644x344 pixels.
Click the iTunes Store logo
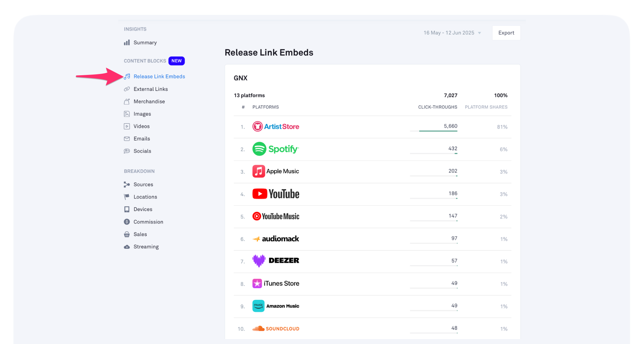pyautogui.click(x=276, y=284)
